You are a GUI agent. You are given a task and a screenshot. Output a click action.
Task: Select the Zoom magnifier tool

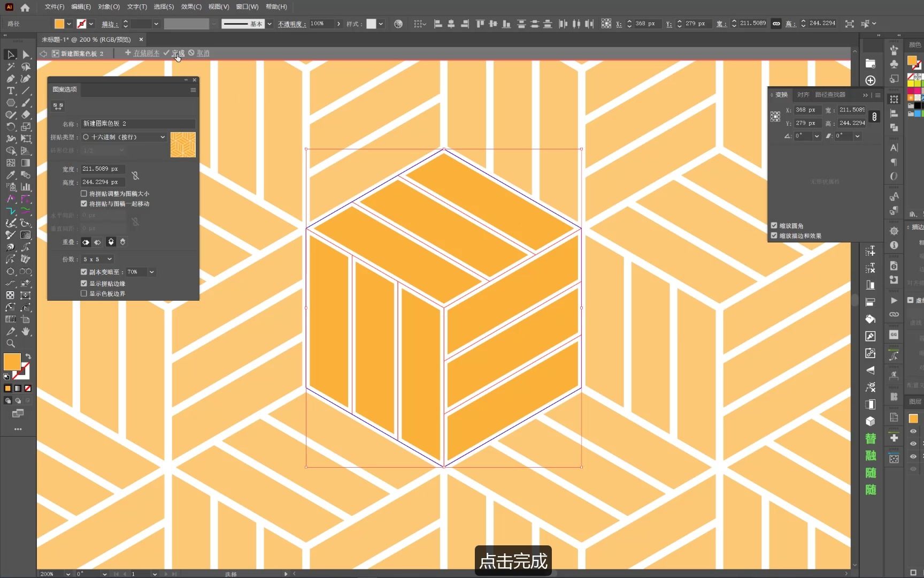click(10, 344)
